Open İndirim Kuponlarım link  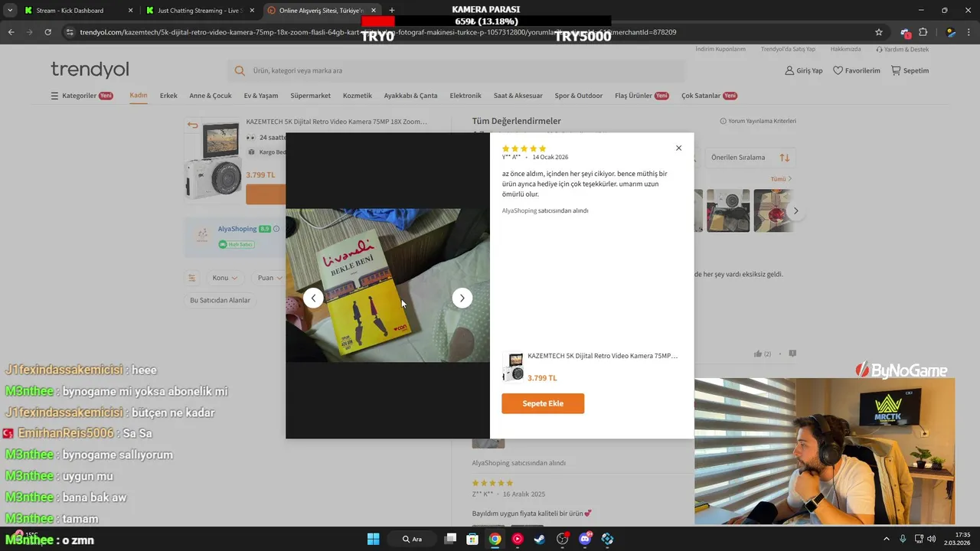tap(720, 49)
